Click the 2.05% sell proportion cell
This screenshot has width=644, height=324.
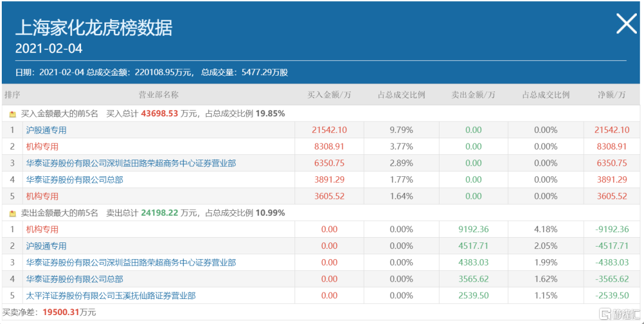point(546,246)
